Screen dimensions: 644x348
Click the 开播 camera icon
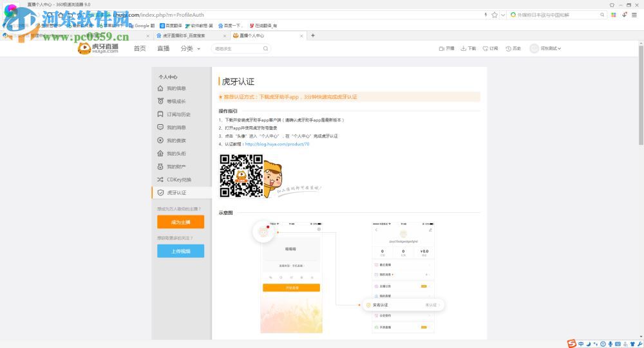pos(442,48)
